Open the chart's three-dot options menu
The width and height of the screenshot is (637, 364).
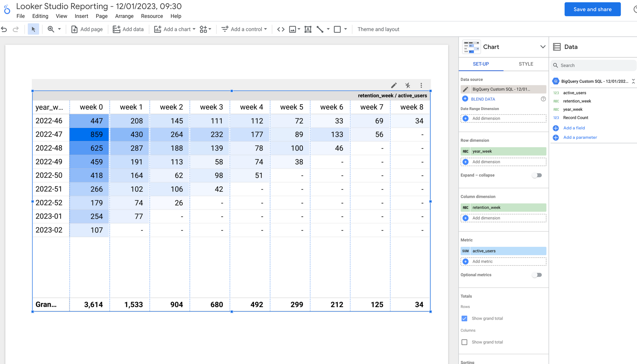pos(421,85)
